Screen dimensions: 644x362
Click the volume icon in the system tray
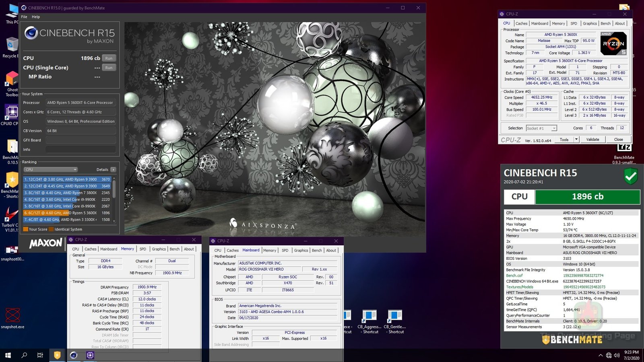617,355
